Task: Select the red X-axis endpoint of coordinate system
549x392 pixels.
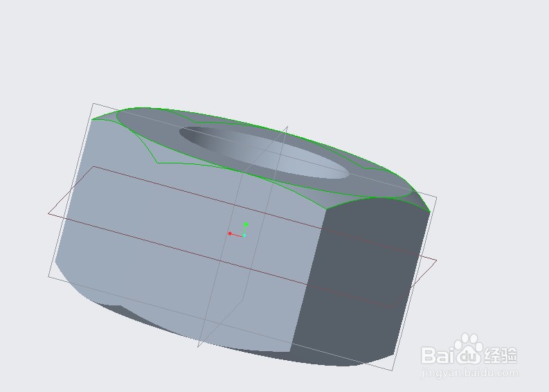Action: (x=230, y=233)
